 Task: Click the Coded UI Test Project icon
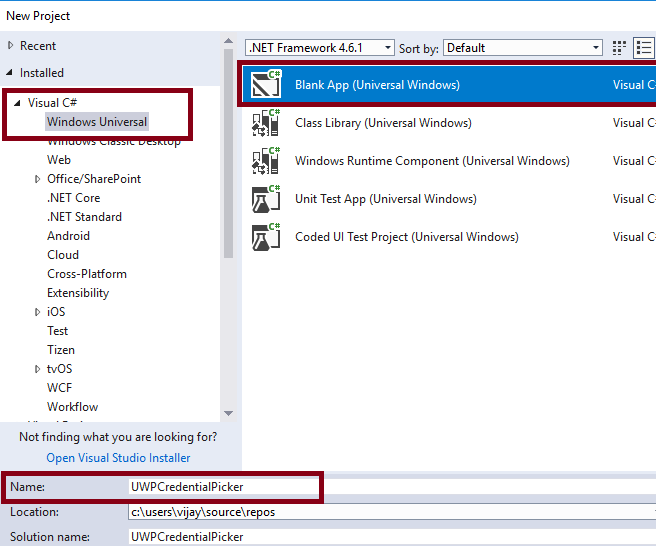coord(266,236)
